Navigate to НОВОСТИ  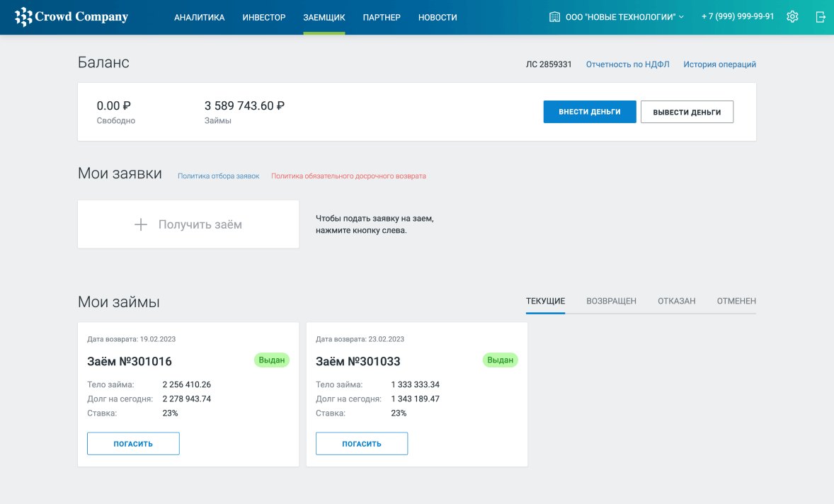pyautogui.click(x=438, y=18)
